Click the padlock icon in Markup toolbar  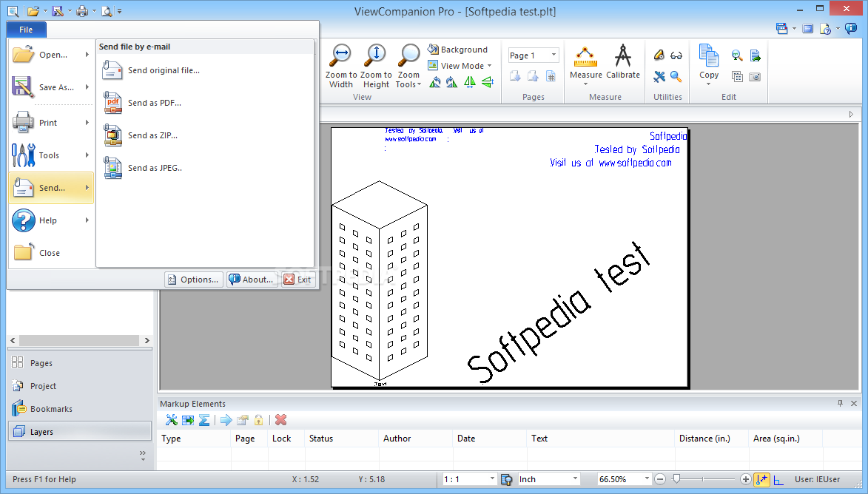coord(258,420)
